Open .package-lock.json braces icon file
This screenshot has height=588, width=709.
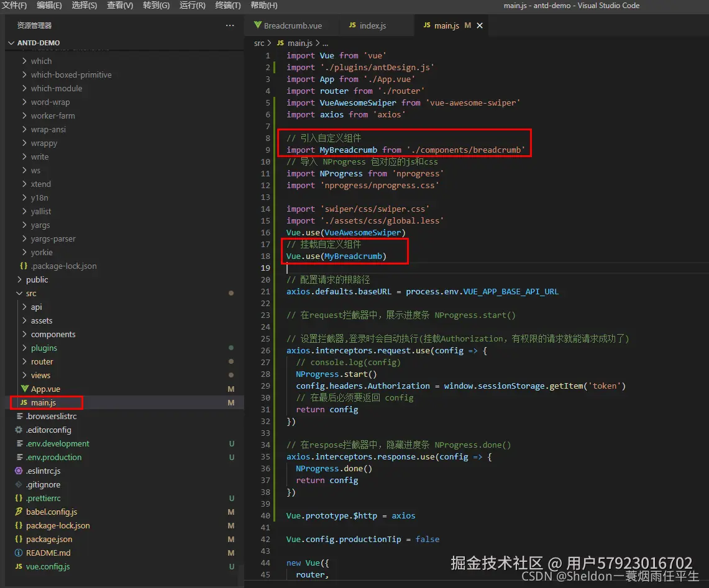pyautogui.click(x=24, y=266)
